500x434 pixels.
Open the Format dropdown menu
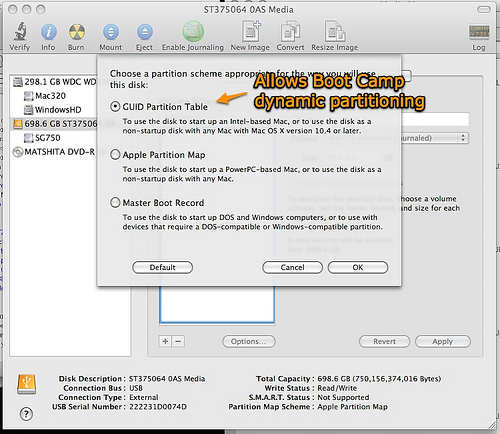pyautogui.click(x=435, y=138)
